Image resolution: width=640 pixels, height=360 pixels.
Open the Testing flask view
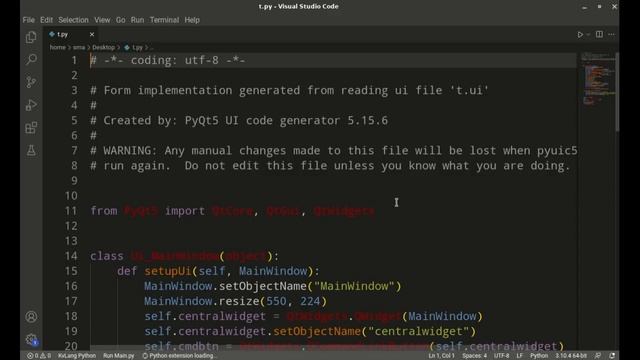pyautogui.click(x=31, y=151)
